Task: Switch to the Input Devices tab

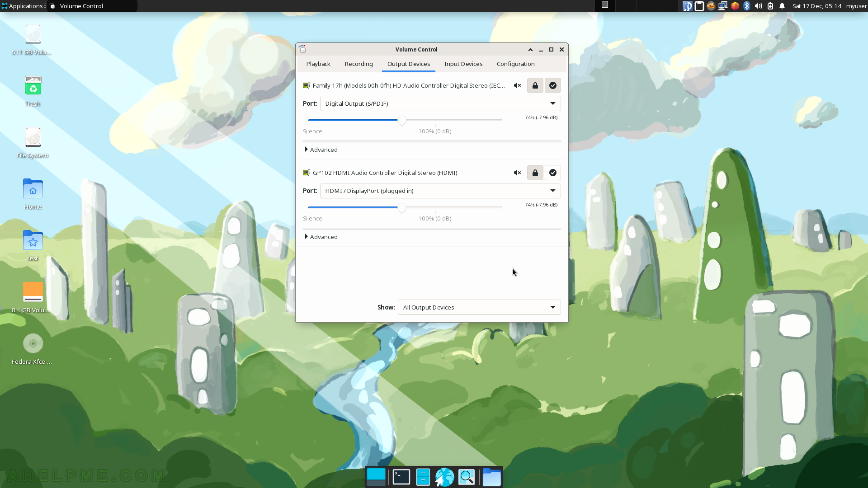Action: coord(463,64)
